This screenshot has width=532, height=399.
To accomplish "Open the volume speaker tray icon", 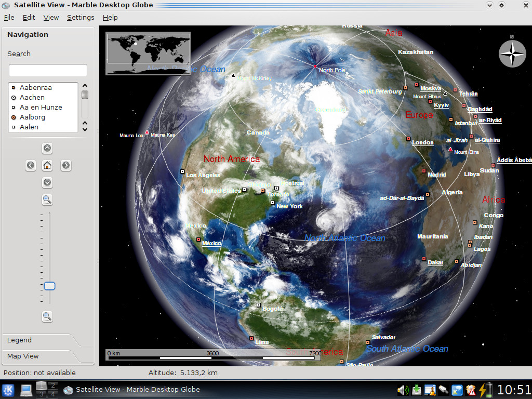I will pos(403,390).
